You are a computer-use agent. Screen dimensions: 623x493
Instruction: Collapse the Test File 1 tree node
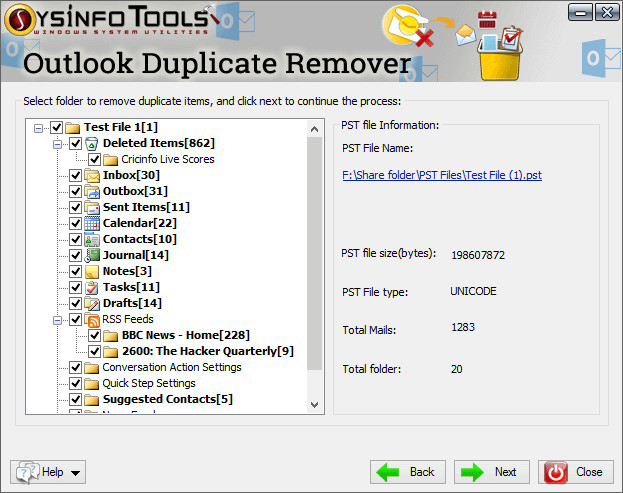pyautogui.click(x=39, y=128)
